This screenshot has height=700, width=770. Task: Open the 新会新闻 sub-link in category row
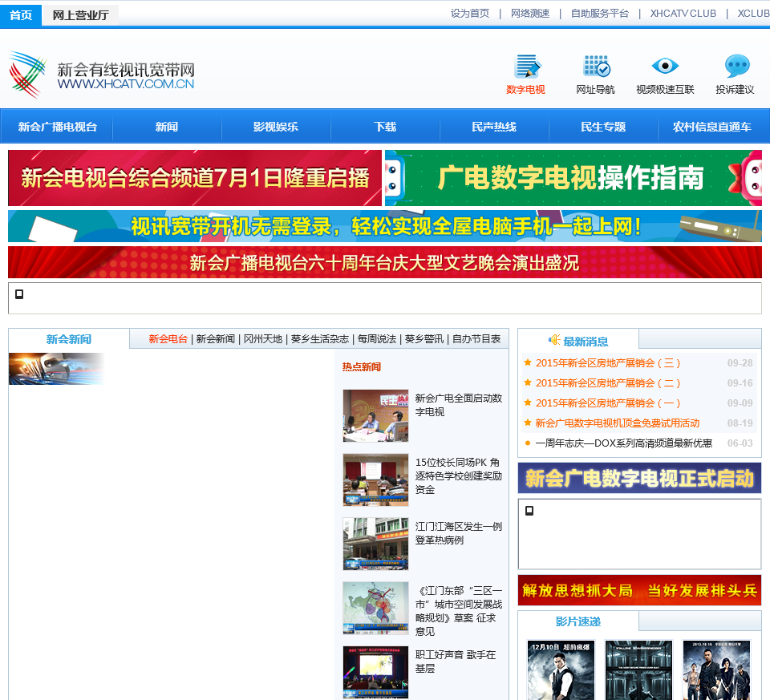click(x=215, y=338)
